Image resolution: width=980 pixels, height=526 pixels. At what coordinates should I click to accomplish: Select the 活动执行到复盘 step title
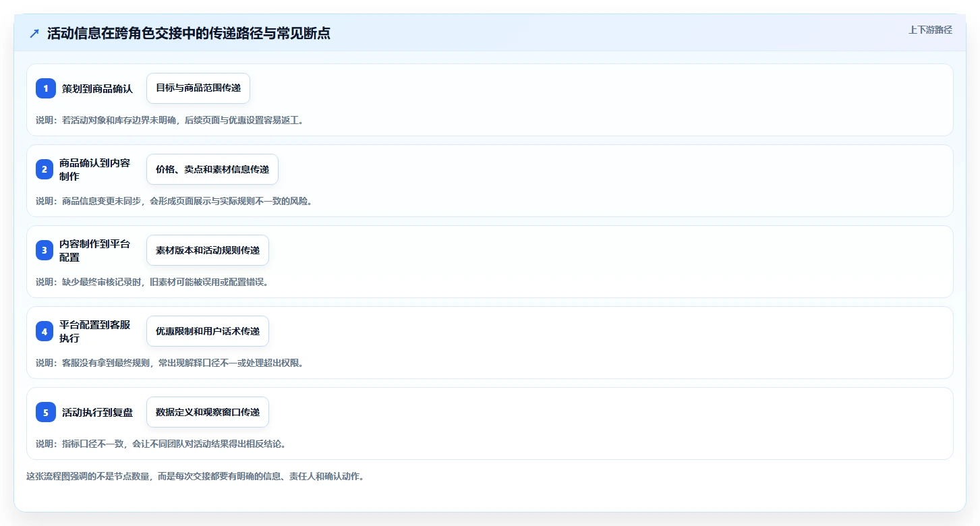(97, 412)
